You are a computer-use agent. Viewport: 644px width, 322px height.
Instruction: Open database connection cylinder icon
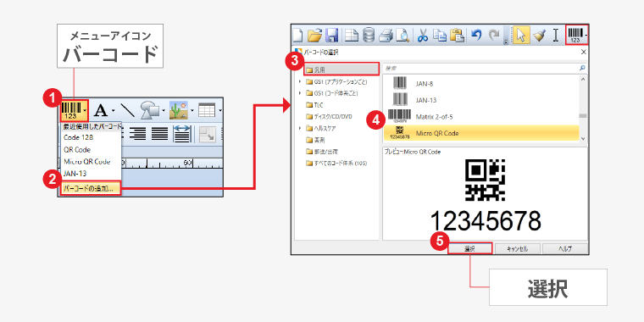coord(369,36)
